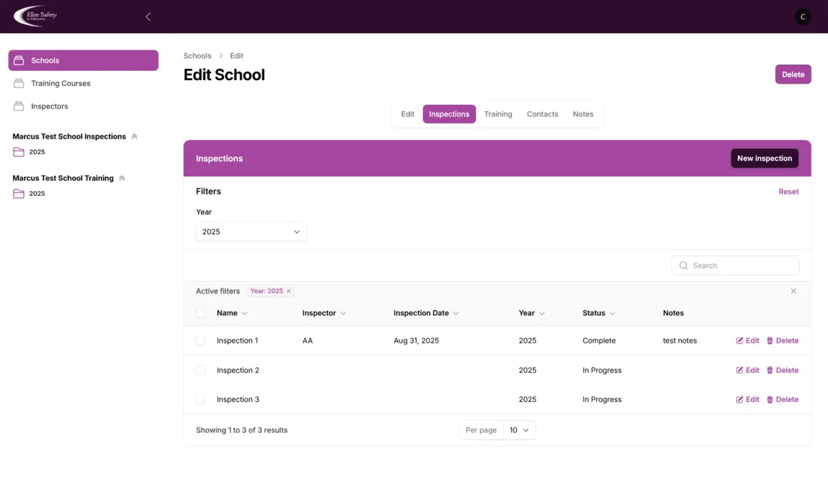The width and height of the screenshot is (828, 504).
Task: Check the checkbox for Inspection 1
Action: [x=200, y=340]
